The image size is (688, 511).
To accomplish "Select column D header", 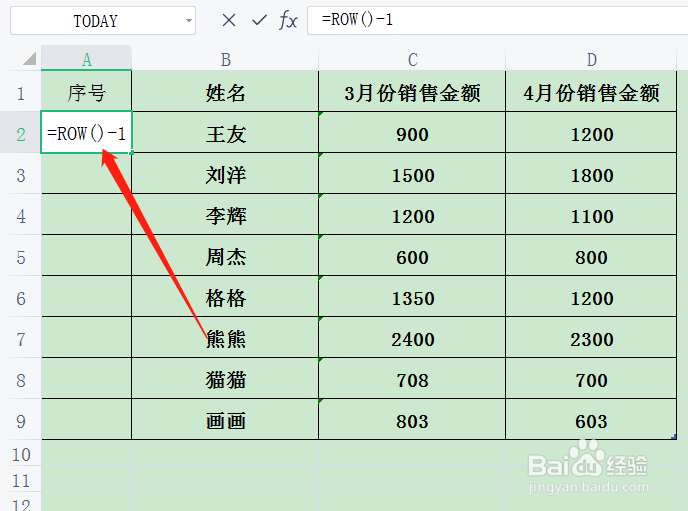I will (x=591, y=59).
